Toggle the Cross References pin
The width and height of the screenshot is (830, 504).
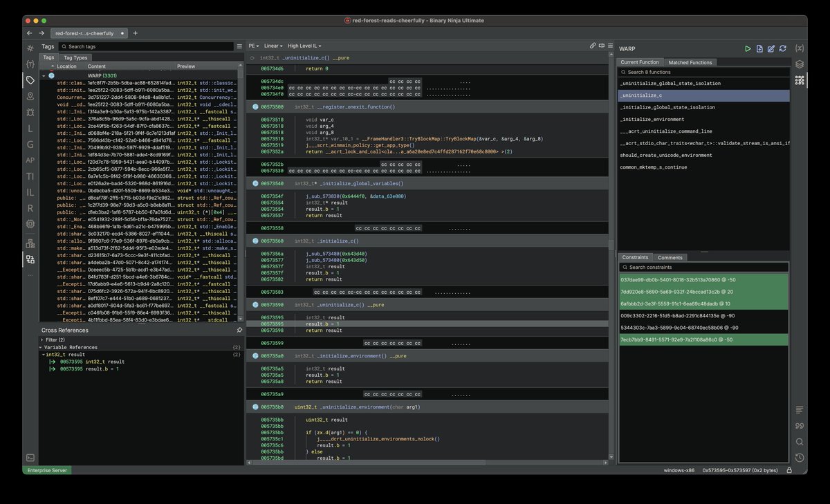[x=239, y=330]
